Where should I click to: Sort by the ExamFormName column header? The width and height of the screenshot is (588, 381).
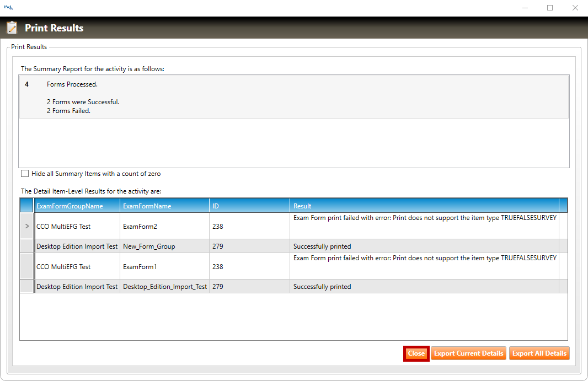pyautogui.click(x=164, y=206)
